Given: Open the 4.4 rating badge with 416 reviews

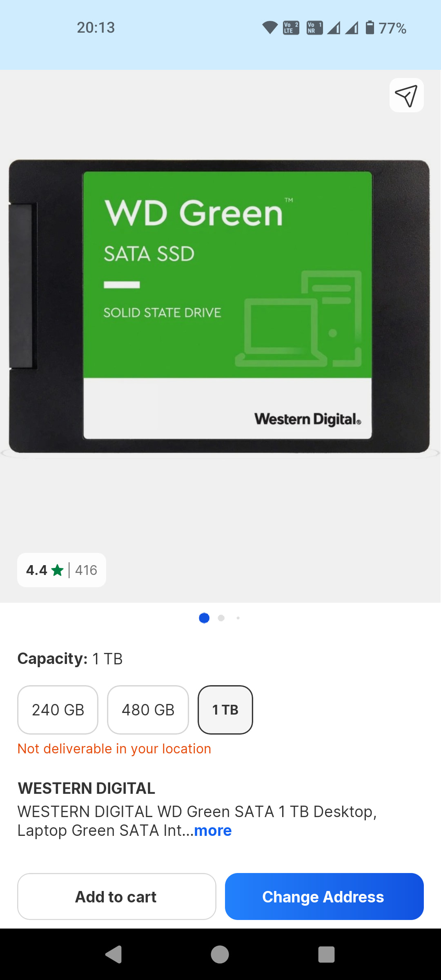Looking at the screenshot, I should tap(62, 570).
